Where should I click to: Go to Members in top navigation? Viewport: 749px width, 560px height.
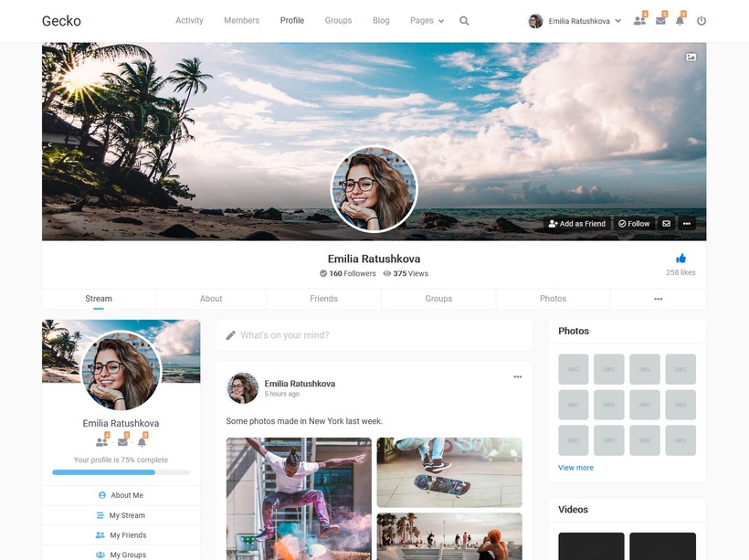tap(241, 20)
